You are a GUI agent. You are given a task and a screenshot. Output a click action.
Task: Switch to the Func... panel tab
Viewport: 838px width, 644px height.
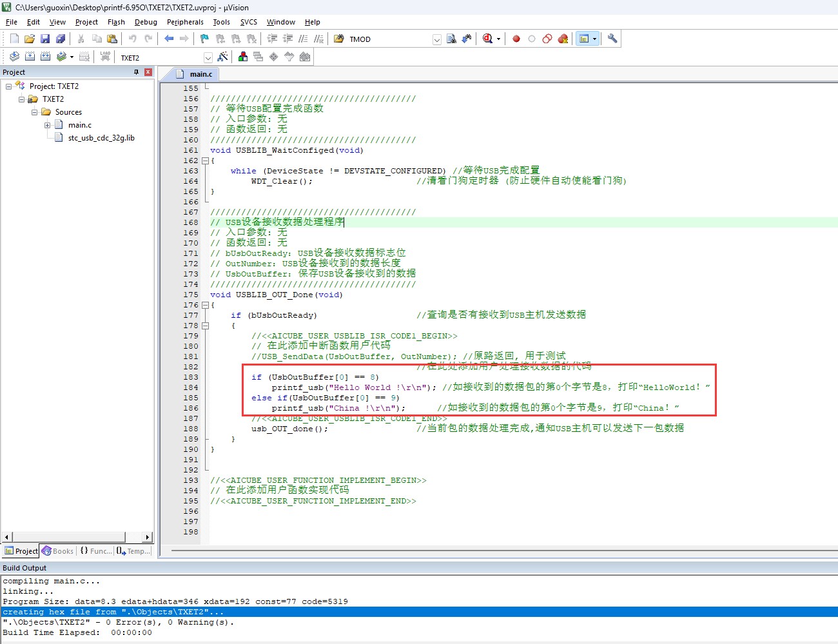point(95,551)
